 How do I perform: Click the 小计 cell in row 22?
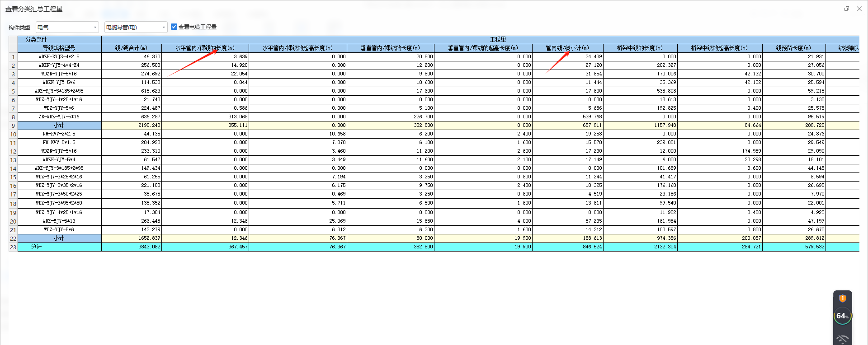click(59, 238)
